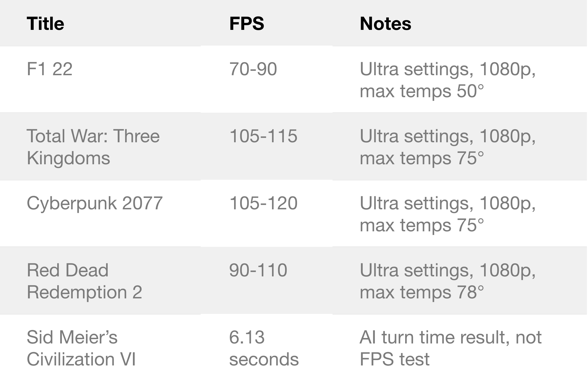The image size is (588, 385).
Task: Select the Total War: Three Kingdoms notes cell
Action: 448,147
